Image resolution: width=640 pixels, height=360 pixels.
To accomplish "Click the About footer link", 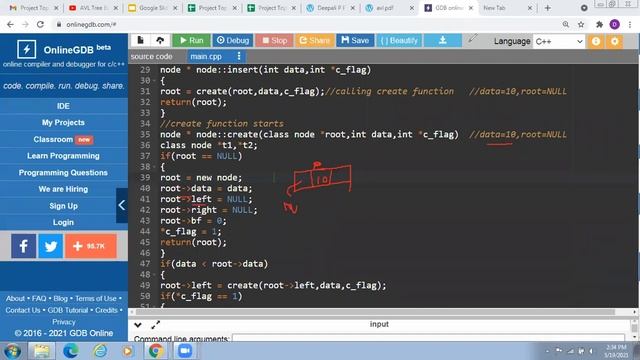I will pos(15,298).
